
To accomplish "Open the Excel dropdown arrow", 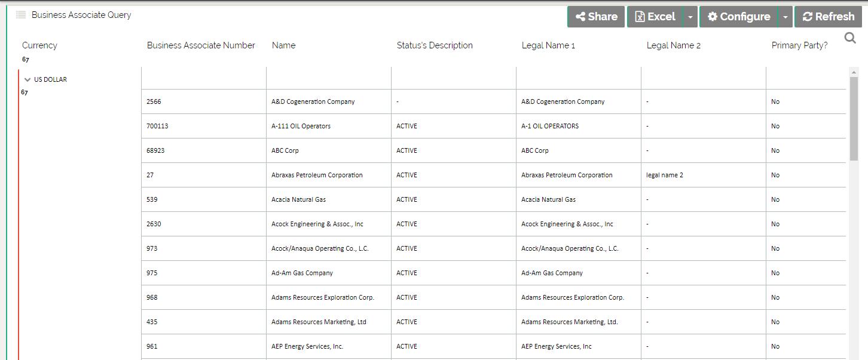I will [690, 17].
